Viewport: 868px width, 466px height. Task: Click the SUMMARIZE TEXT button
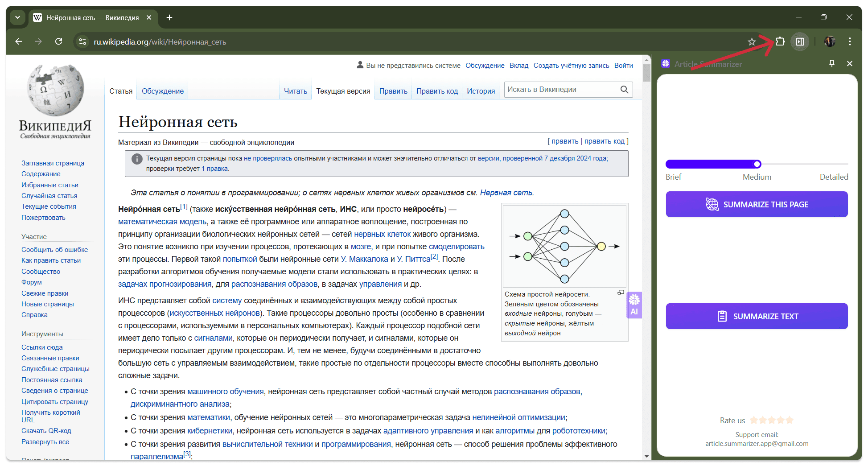pos(757,316)
